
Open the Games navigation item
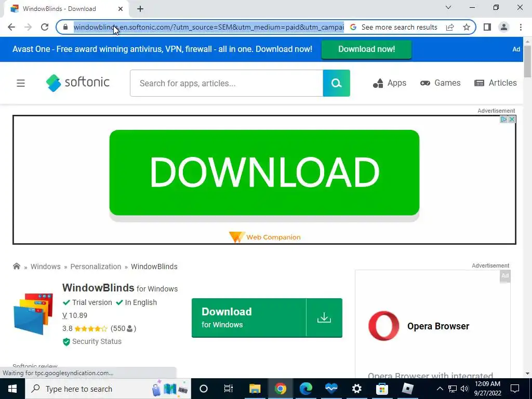(x=440, y=83)
